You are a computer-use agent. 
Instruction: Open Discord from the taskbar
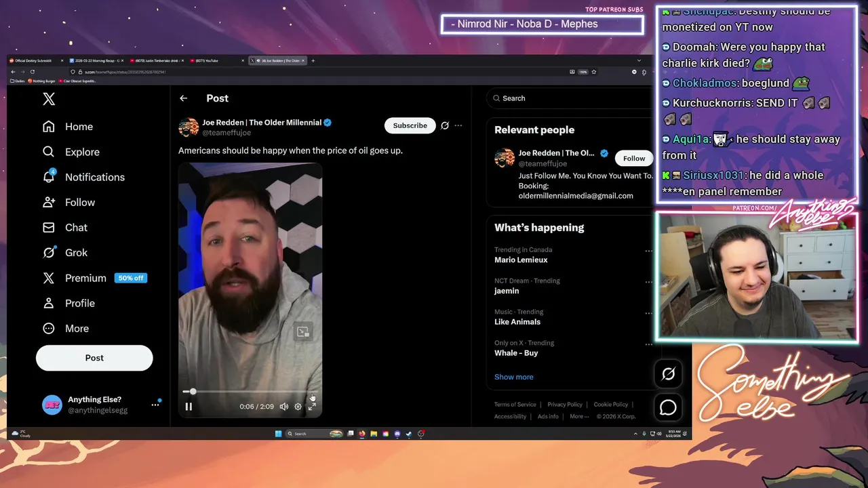(x=397, y=434)
